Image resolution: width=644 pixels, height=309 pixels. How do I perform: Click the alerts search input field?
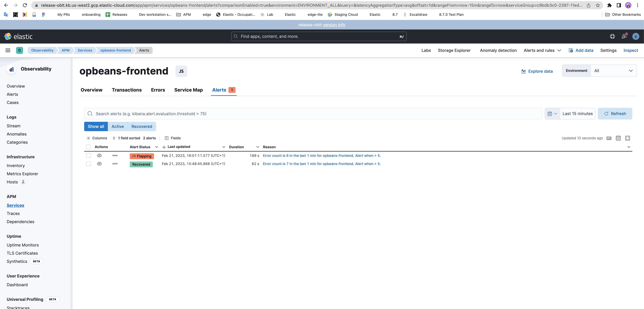coord(300,114)
